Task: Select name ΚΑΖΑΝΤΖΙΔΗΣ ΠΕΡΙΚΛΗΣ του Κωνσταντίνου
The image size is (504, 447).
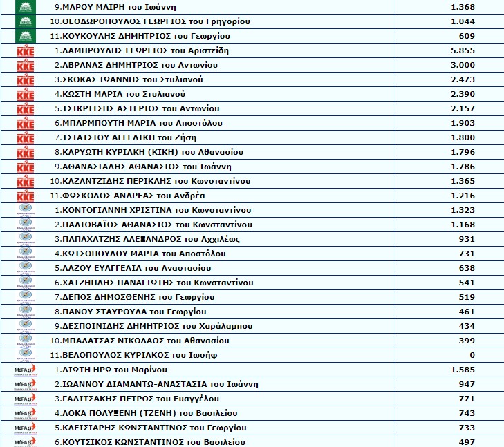Action: click(156, 181)
